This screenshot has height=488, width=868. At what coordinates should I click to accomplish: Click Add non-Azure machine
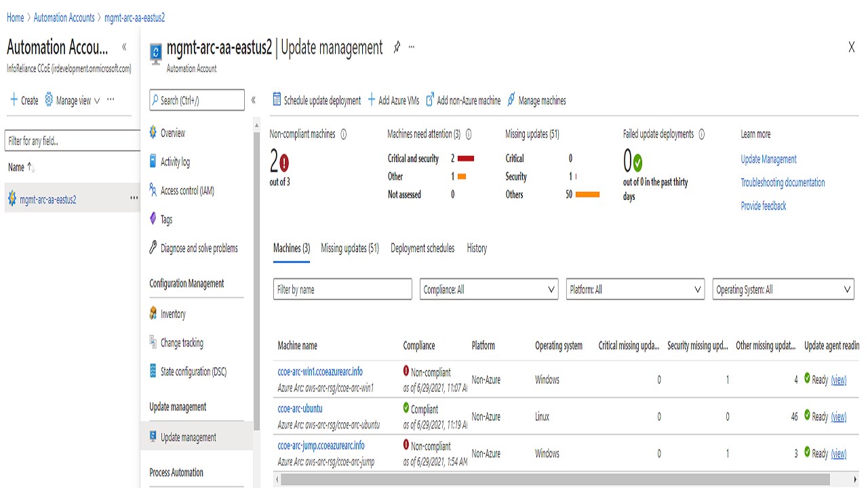(x=463, y=100)
